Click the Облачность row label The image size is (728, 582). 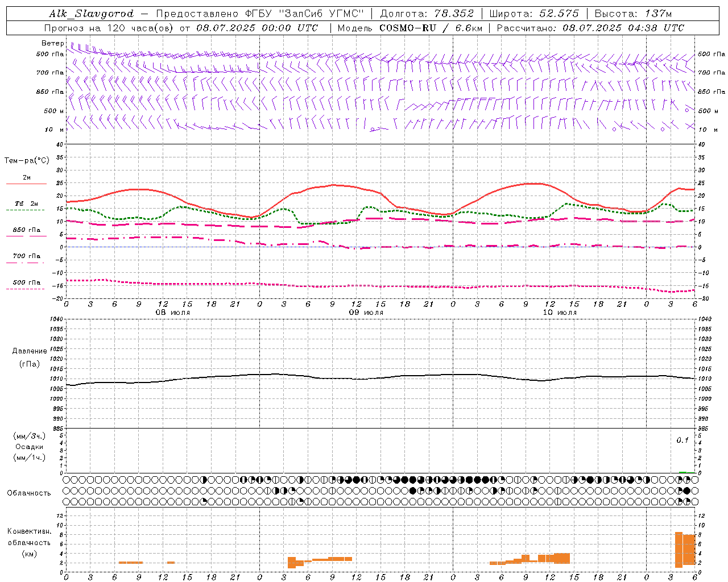point(29,493)
